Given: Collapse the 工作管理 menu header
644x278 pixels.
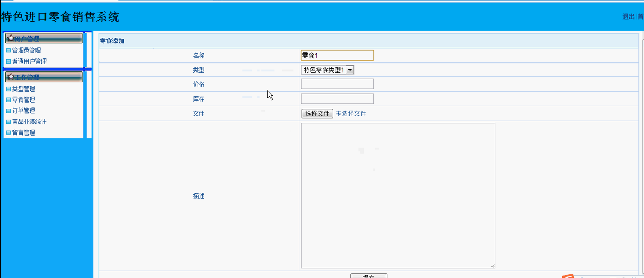Looking at the screenshot, I should (x=44, y=77).
